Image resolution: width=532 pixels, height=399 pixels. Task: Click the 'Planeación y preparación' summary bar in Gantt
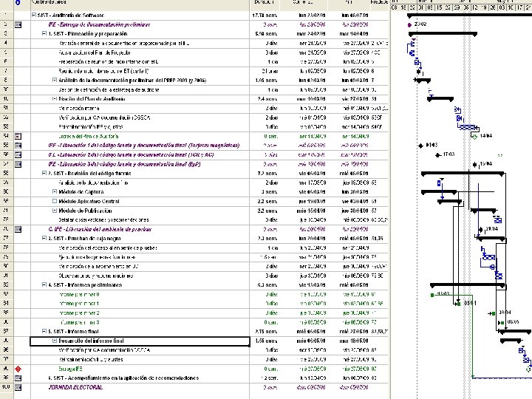[x=443, y=34]
